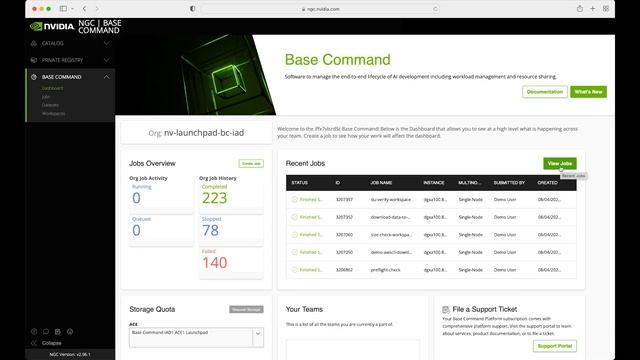640x360 pixels.
Task: Open the user account icon in sidebar
Action: click(x=70, y=331)
